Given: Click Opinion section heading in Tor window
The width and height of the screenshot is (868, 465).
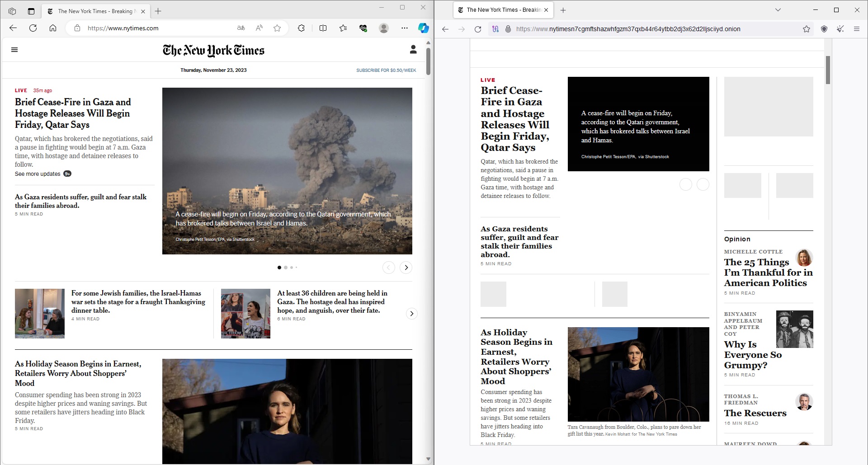Looking at the screenshot, I should click(x=737, y=239).
